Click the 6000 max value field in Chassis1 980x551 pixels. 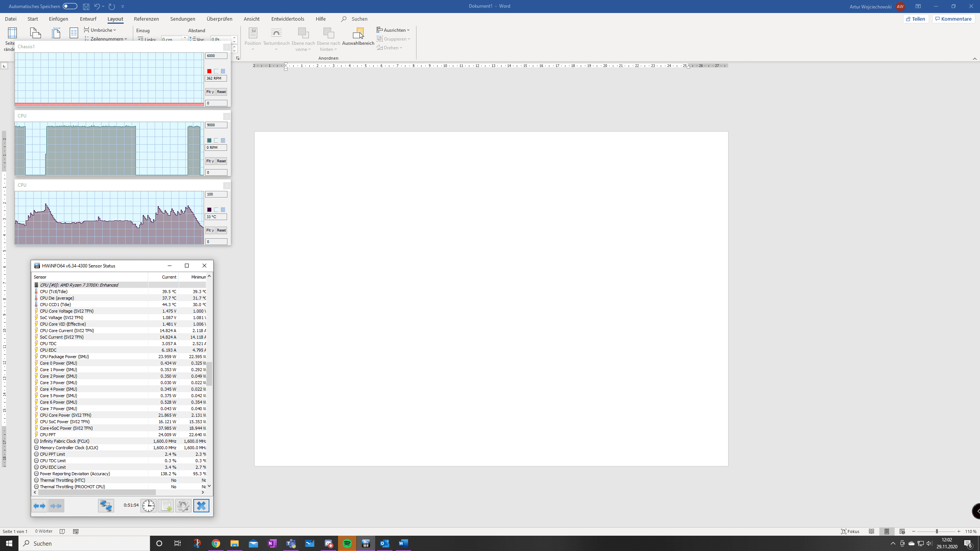tap(216, 56)
